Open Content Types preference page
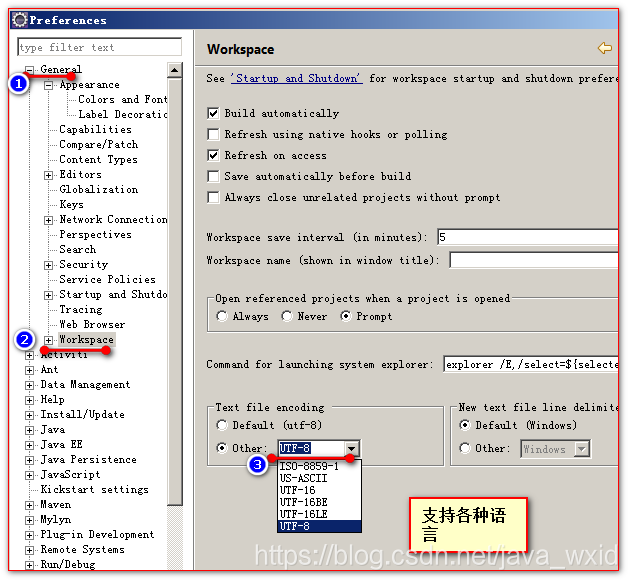Viewport: 628px width, 580px height. point(98,159)
